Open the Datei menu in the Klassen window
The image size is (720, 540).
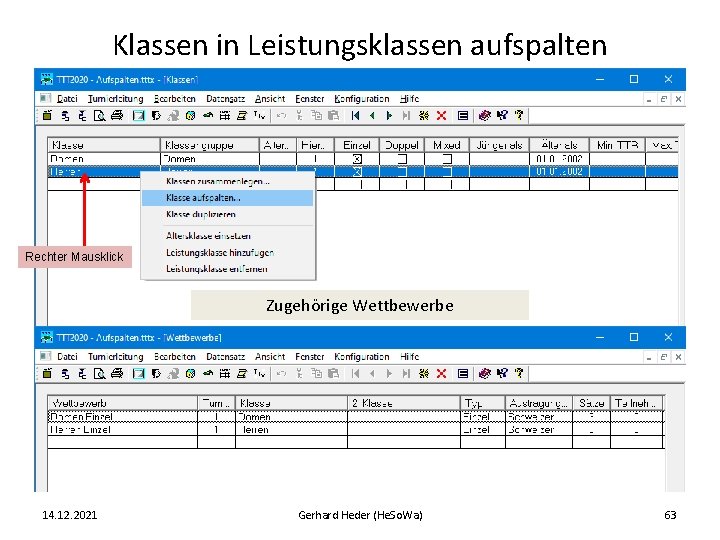point(67,99)
